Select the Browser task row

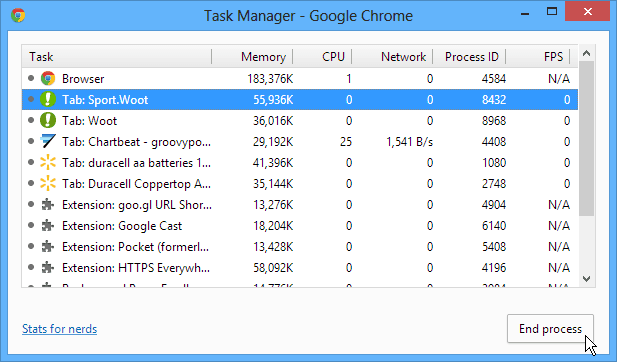[x=300, y=78]
